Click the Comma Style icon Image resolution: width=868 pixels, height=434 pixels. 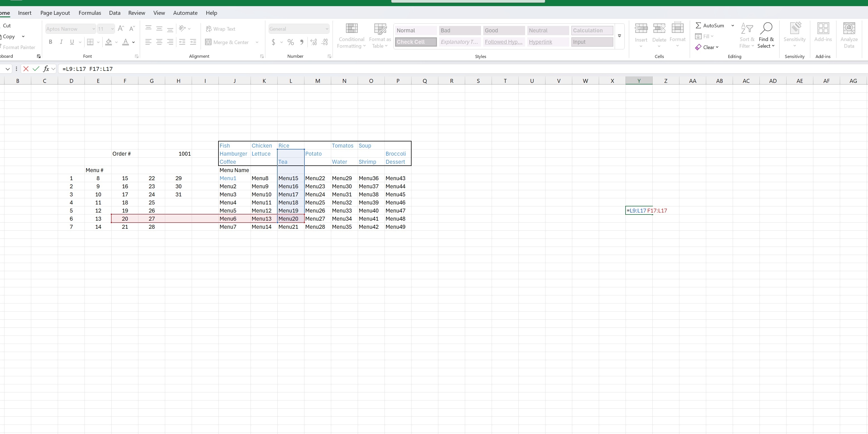(x=302, y=42)
